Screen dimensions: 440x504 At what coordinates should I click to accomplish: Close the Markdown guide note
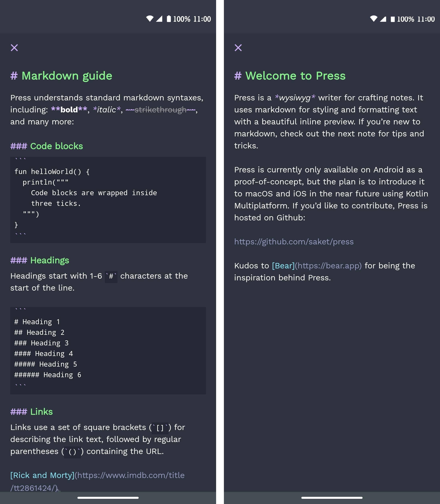(14, 48)
